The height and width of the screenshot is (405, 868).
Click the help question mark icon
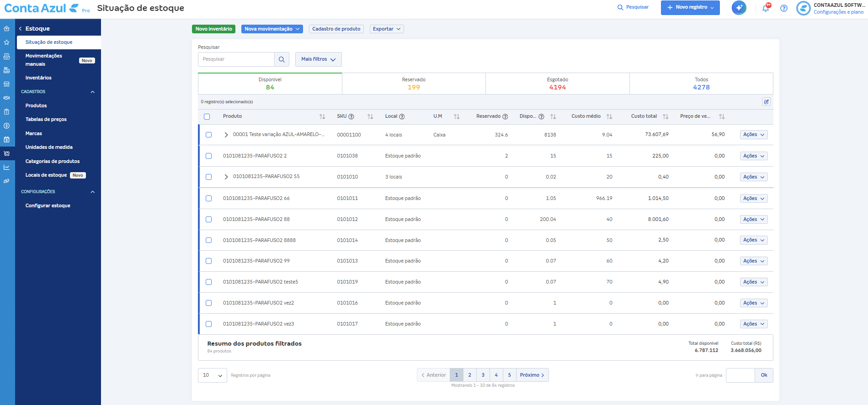tap(784, 8)
